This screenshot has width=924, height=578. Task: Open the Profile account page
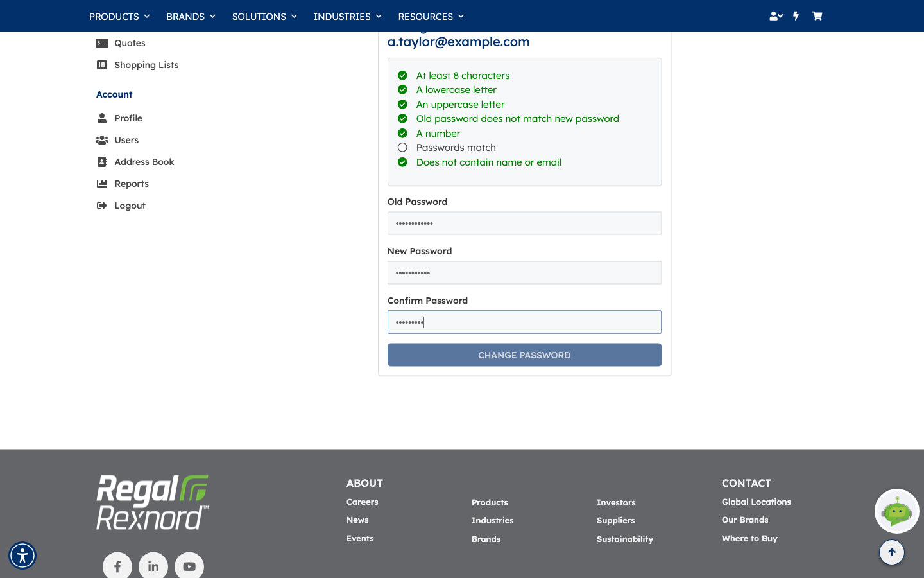(128, 118)
